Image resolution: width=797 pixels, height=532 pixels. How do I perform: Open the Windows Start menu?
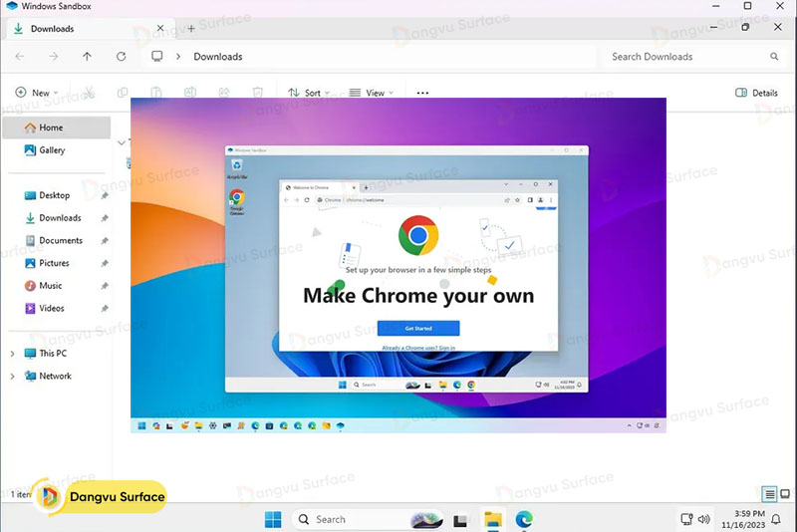[273, 519]
